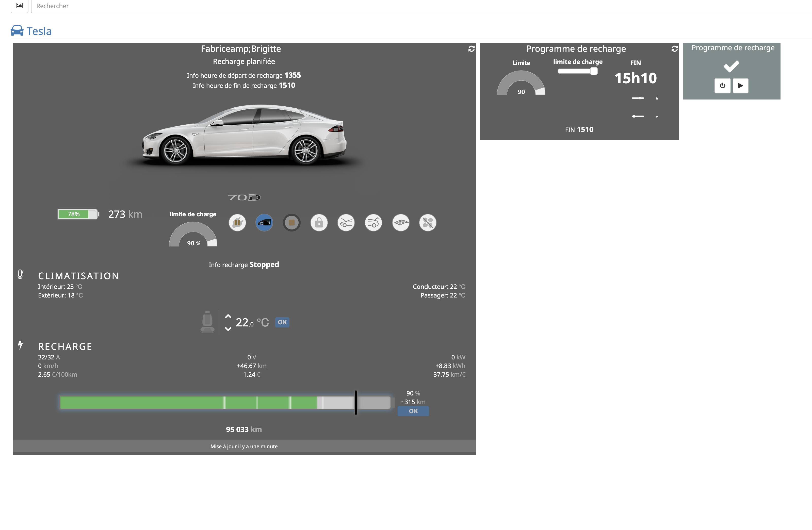812x530 pixels.
Task: Click the 'Intérieur: 23 °C' reading
Action: click(x=60, y=287)
